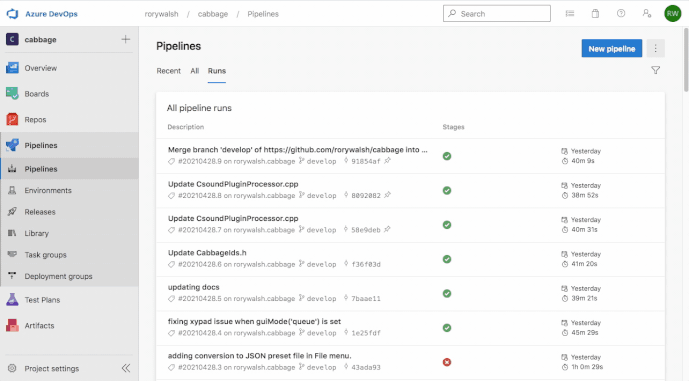689x381 pixels.
Task: Open the Overview section in sidebar
Action: pos(69,68)
